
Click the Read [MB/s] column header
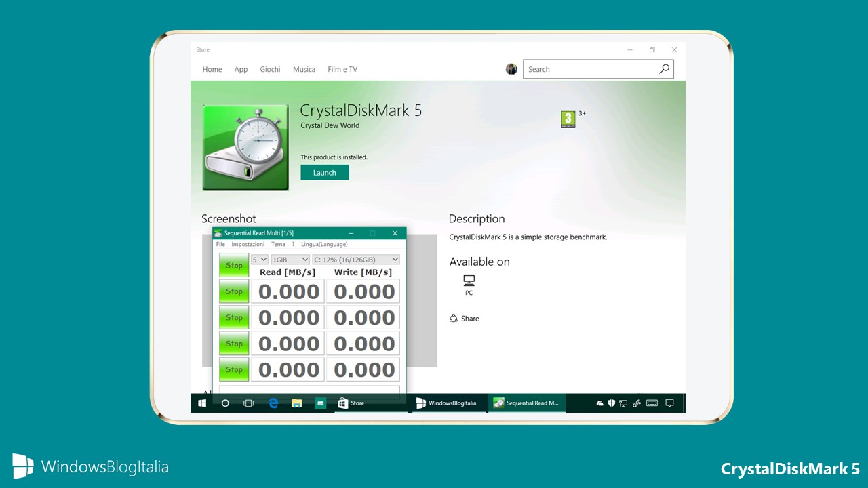(x=288, y=272)
